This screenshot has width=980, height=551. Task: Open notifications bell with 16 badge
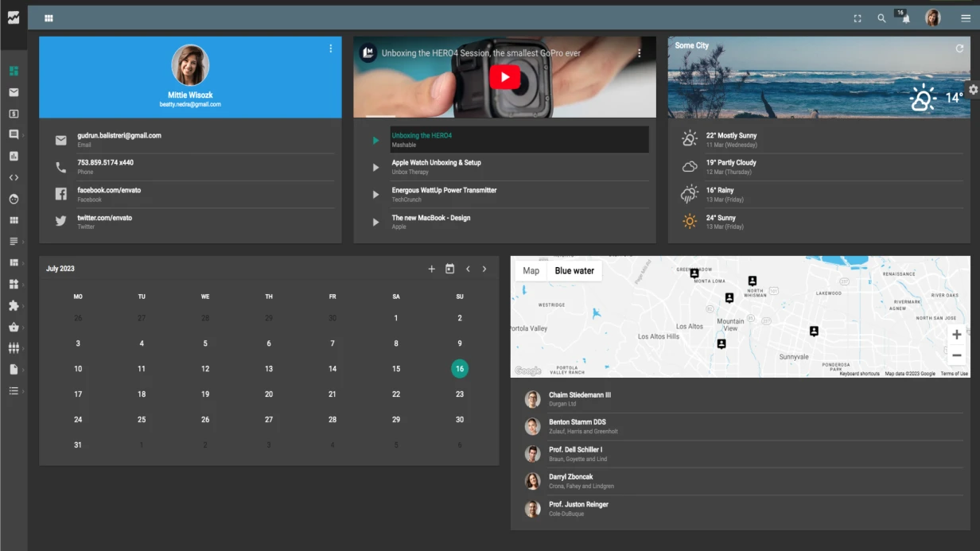click(x=905, y=18)
